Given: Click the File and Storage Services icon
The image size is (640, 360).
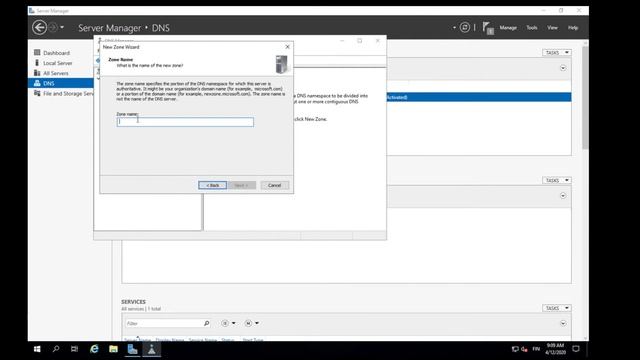Looking at the screenshot, I should 37,93.
